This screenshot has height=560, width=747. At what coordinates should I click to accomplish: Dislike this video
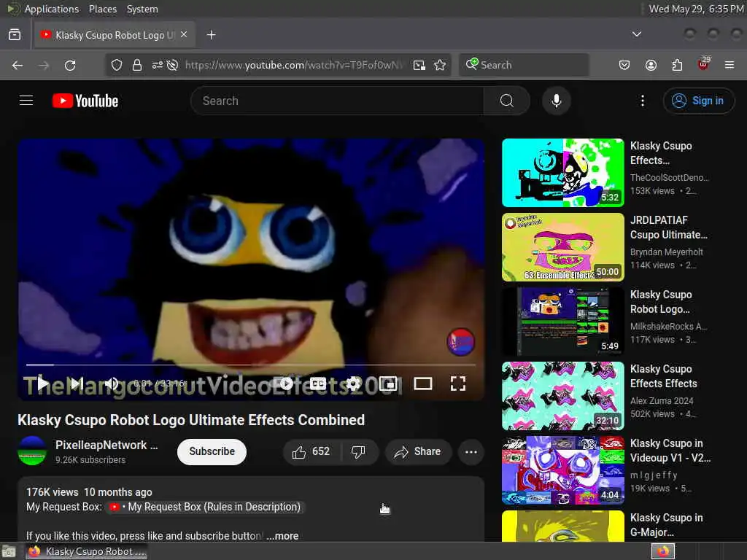(x=358, y=451)
